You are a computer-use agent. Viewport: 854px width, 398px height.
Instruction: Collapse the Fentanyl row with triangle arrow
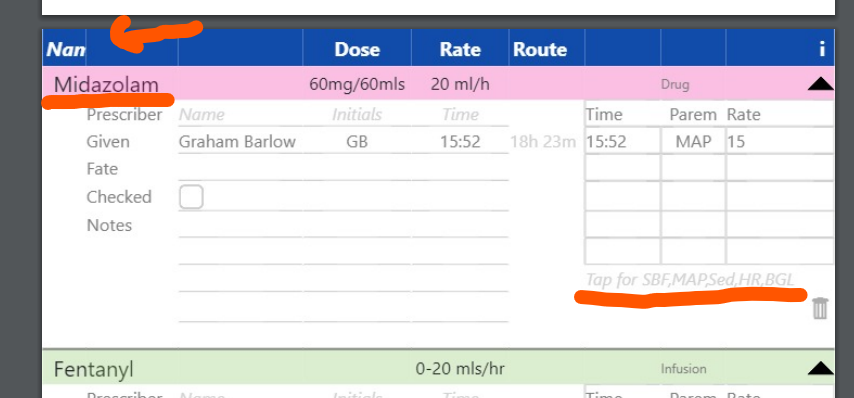pos(820,369)
